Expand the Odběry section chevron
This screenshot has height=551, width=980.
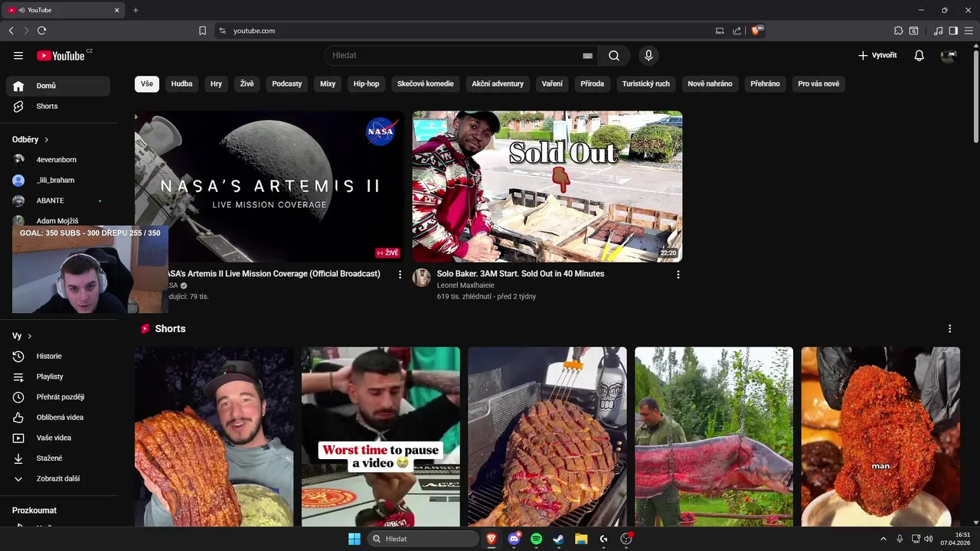coord(47,140)
